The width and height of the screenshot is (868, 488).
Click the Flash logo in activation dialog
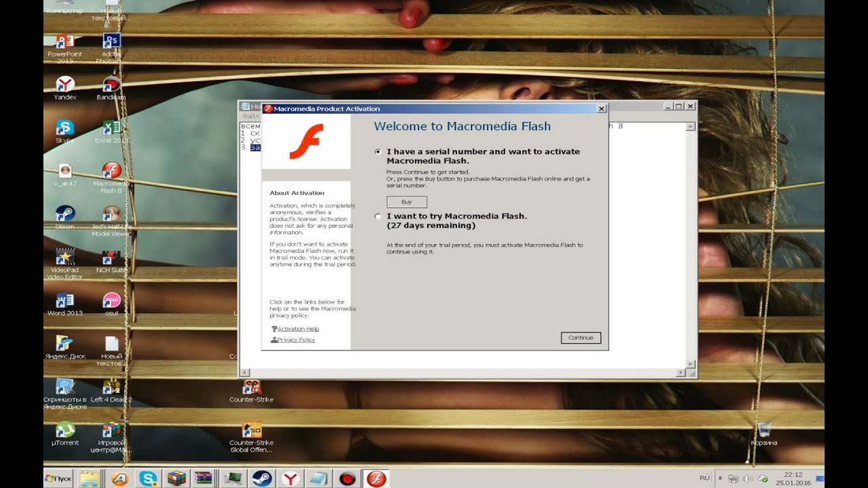tap(306, 142)
